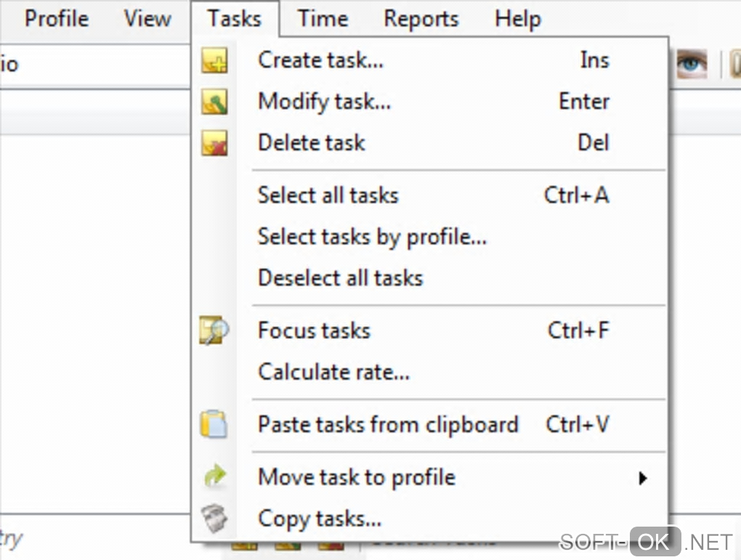
Task: Choose Deselect all tasks entry
Action: [x=340, y=278]
